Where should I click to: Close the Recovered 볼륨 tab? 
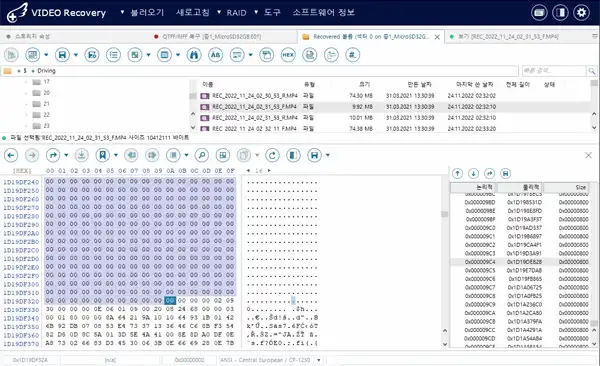[x=437, y=37]
